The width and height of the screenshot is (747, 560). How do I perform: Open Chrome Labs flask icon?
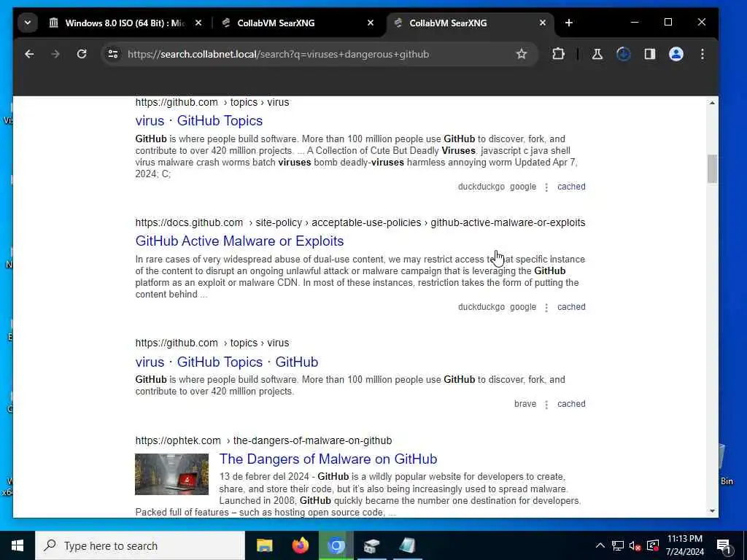(x=597, y=54)
